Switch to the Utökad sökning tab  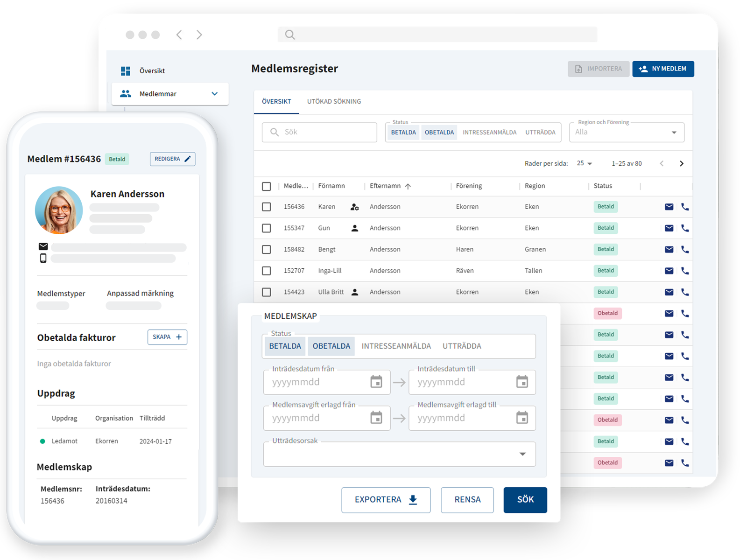tap(334, 101)
